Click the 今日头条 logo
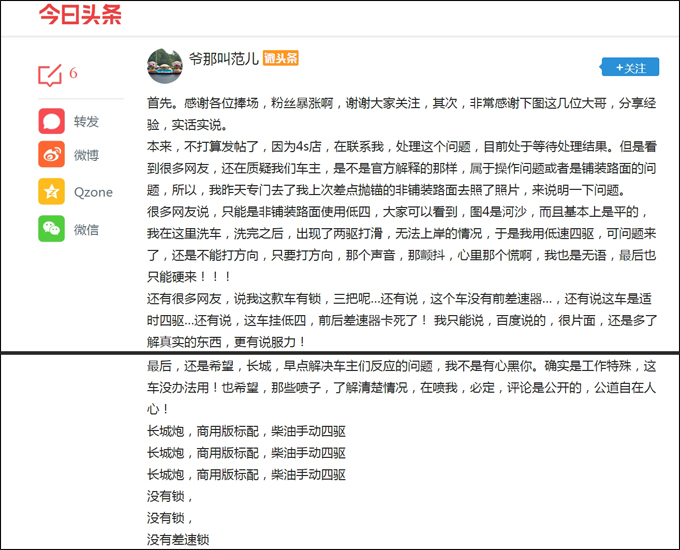Screen dimensions: 680x550 [x=80, y=14]
